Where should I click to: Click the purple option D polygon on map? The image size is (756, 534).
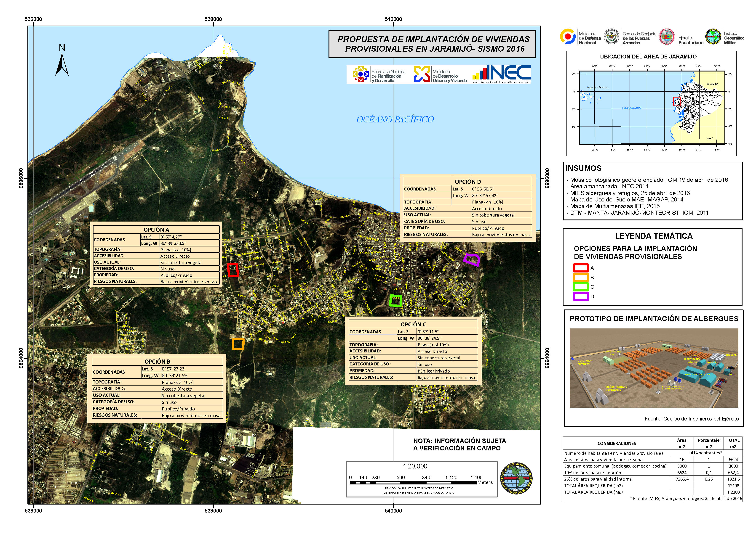[x=472, y=260]
